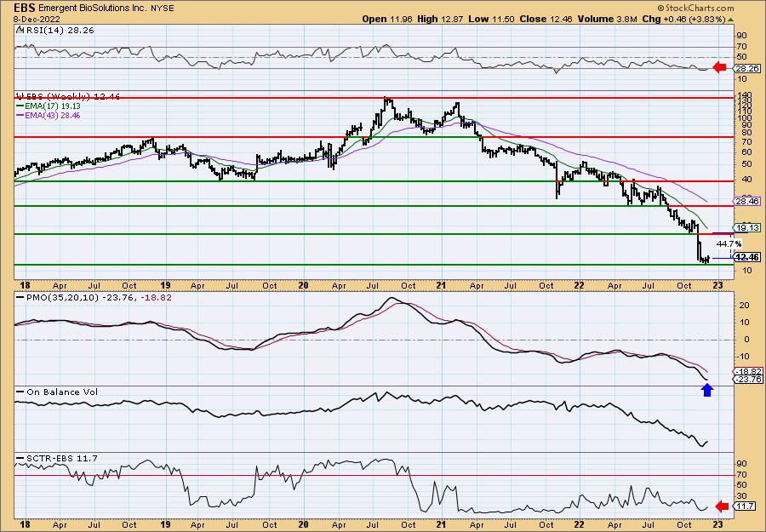Click the 28.46 price tag on the right axis
Image resolution: width=766 pixels, height=532 pixels.
[747, 201]
